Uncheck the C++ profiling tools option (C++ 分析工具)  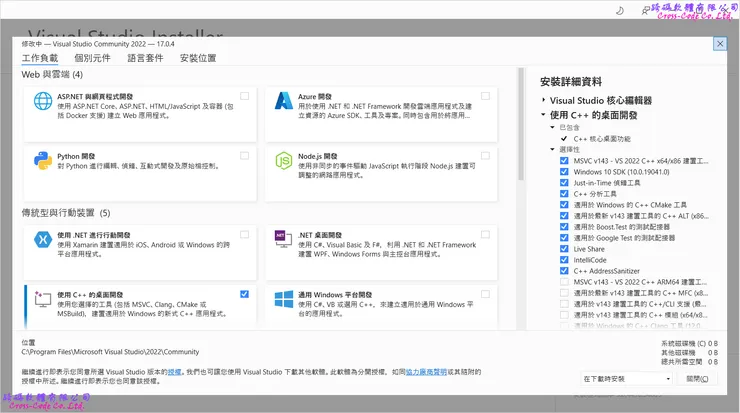pos(564,194)
